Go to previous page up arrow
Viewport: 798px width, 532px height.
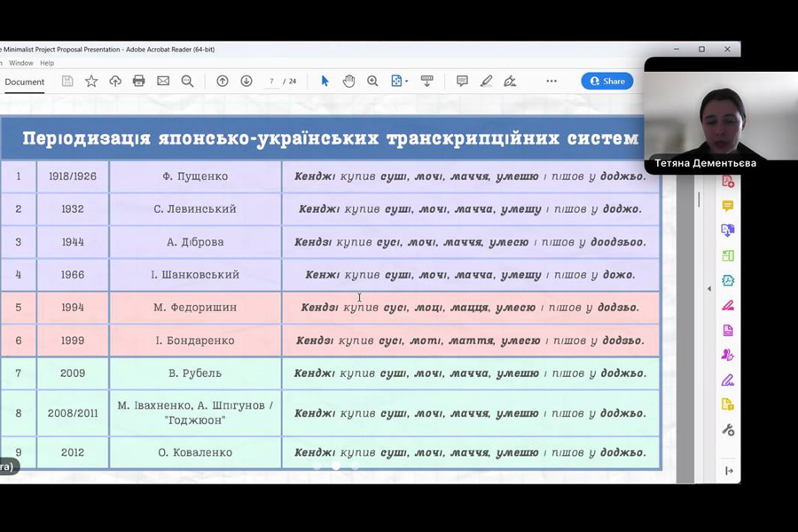[223, 81]
